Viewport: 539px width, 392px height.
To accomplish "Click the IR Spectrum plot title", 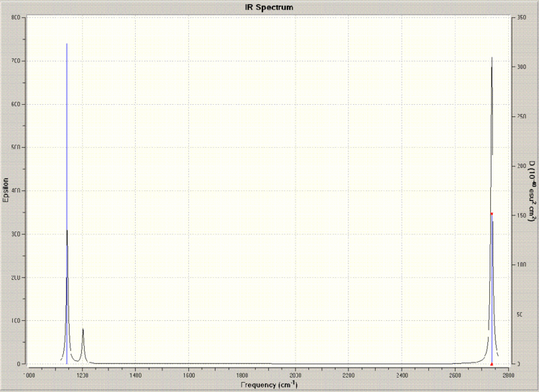I will [x=269, y=7].
